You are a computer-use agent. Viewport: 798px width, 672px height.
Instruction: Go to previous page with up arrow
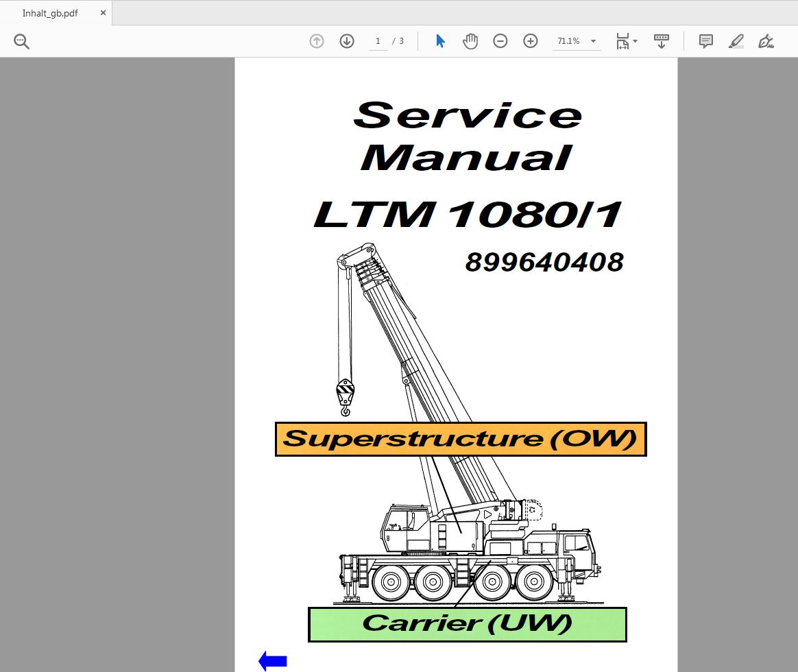pyautogui.click(x=317, y=41)
